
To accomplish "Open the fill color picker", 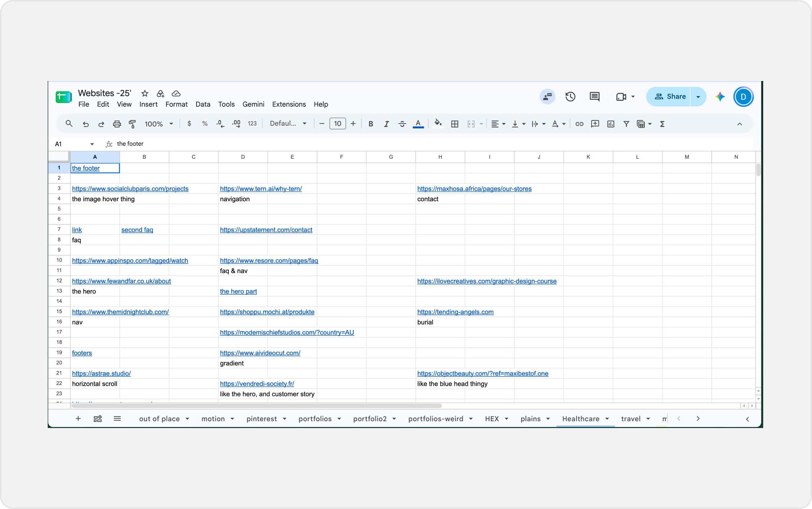I will [x=438, y=124].
